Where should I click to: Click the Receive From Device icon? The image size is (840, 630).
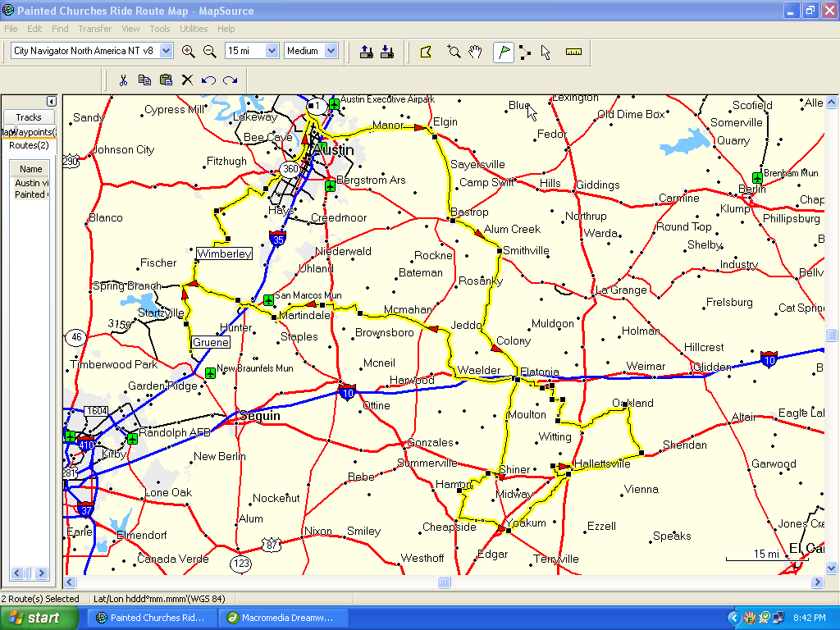[x=387, y=52]
